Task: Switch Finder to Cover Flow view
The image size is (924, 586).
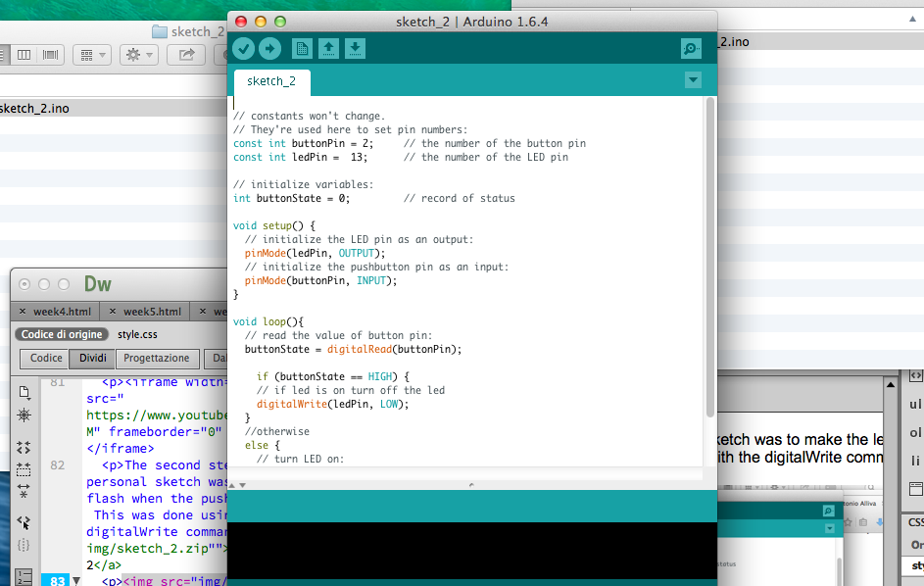Action: tap(51, 55)
